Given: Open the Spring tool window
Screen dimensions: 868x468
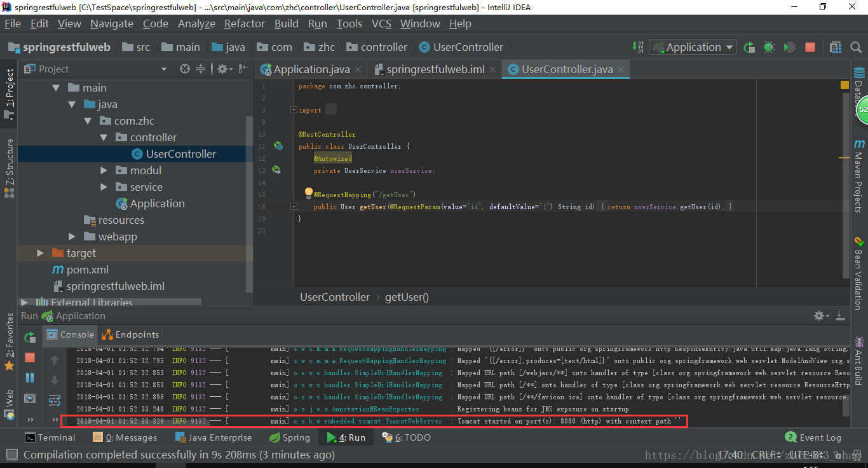Looking at the screenshot, I should tap(290, 437).
